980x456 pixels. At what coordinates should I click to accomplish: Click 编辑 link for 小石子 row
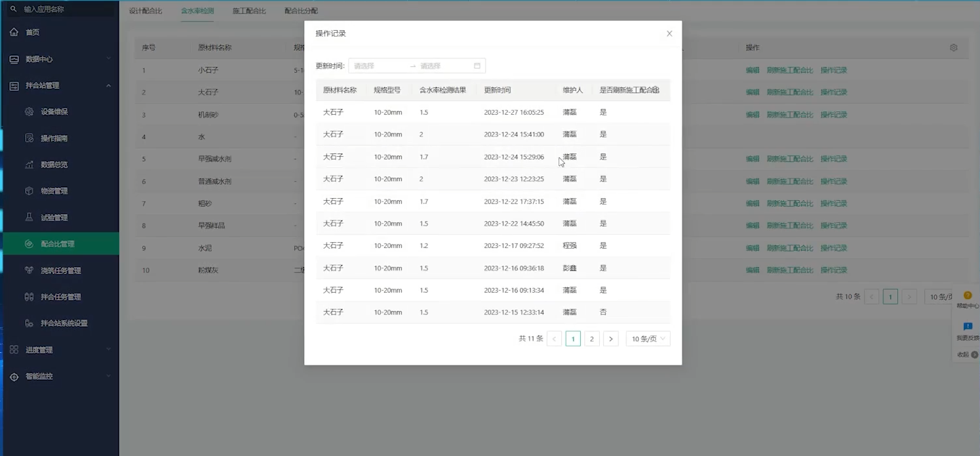coord(753,70)
